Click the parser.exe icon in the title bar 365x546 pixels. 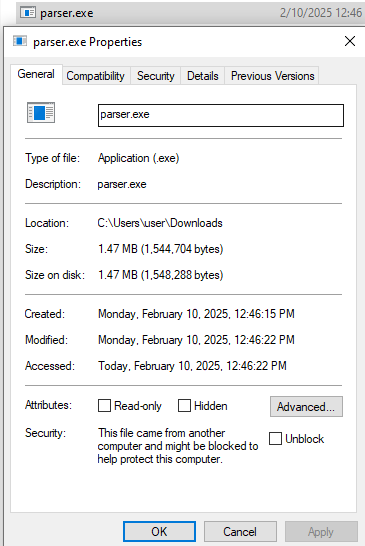point(20,41)
